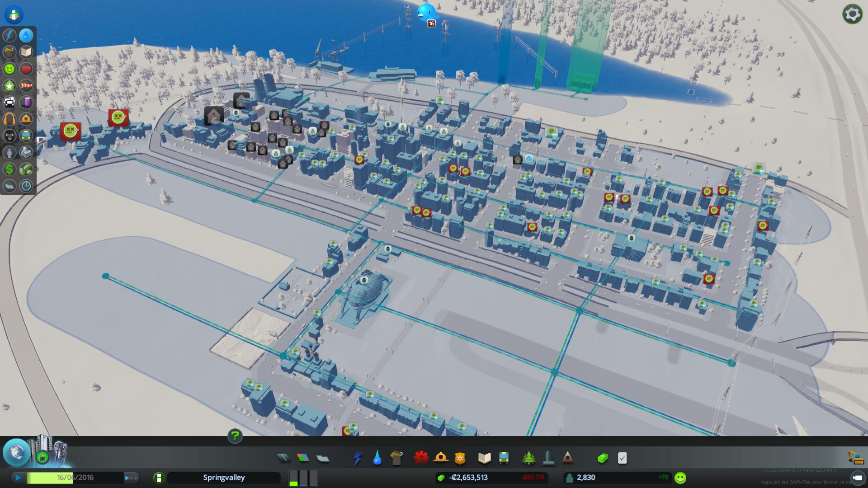Show Natural Resources info view
Screen dimensions: 868x488
26,169
